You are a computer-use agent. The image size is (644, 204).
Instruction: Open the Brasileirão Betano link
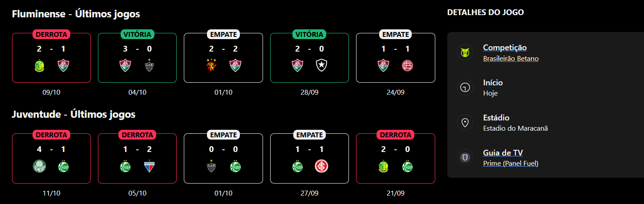pyautogui.click(x=510, y=58)
